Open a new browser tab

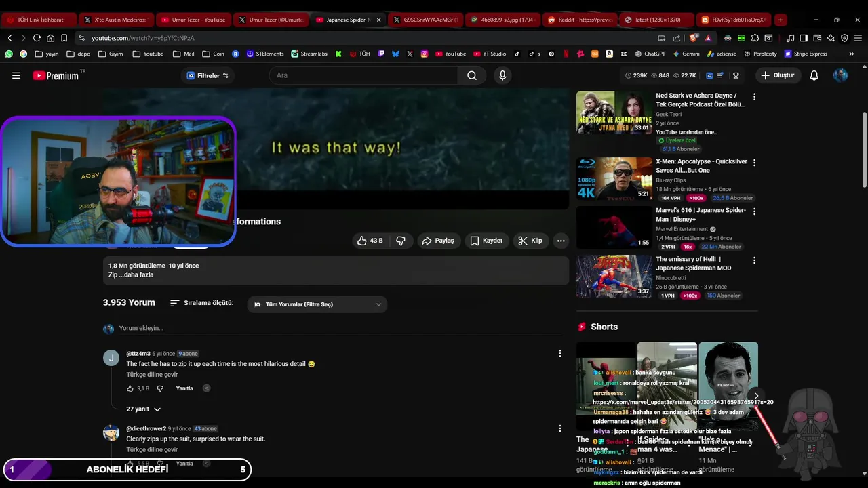pyautogui.click(x=781, y=20)
